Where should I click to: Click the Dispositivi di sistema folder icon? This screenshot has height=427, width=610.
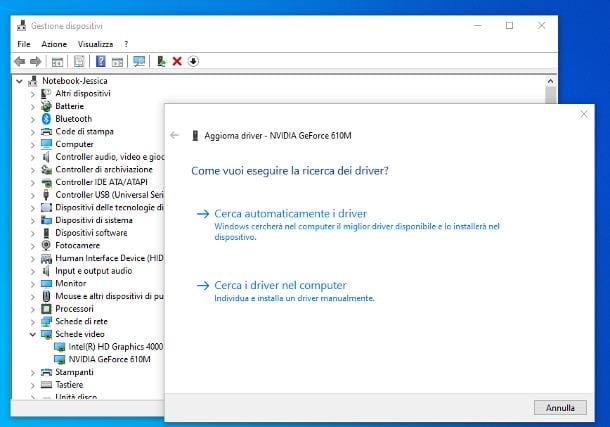pos(46,220)
